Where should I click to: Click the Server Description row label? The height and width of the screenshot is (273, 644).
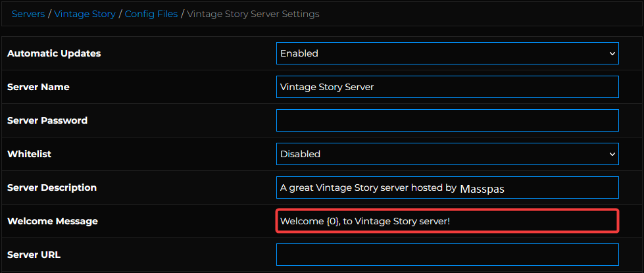click(x=52, y=187)
